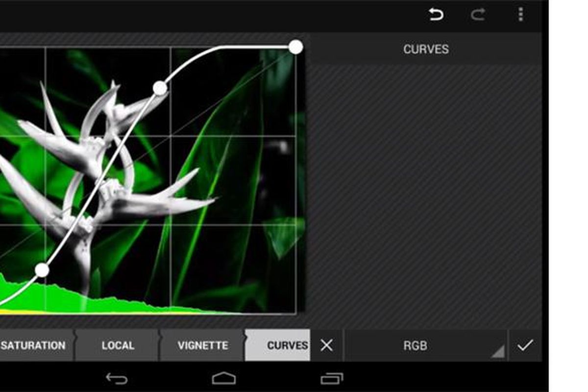Select the top-right curve endpoint handle
Screen dimensions: 588x392
(x=295, y=47)
